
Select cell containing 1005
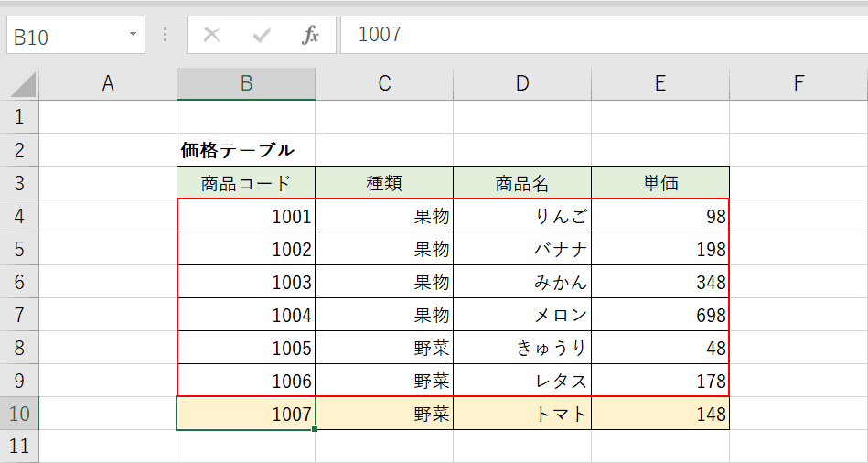(246, 348)
